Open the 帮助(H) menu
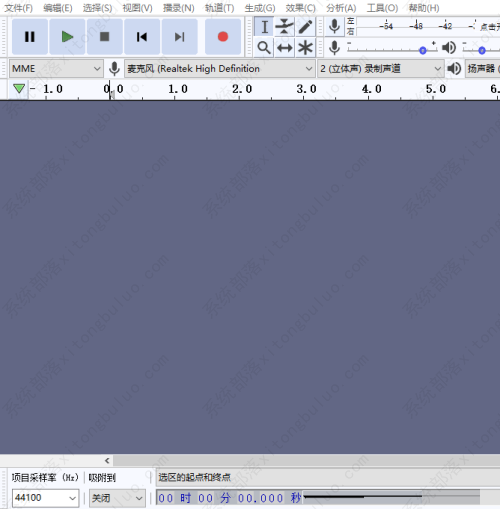The height and width of the screenshot is (509, 500). coord(424,8)
